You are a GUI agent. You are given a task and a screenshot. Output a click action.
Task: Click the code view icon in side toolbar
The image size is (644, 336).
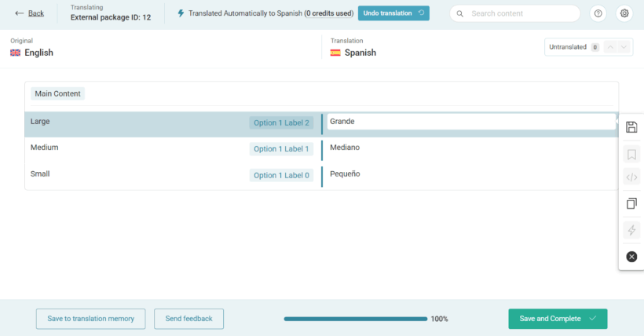631,177
